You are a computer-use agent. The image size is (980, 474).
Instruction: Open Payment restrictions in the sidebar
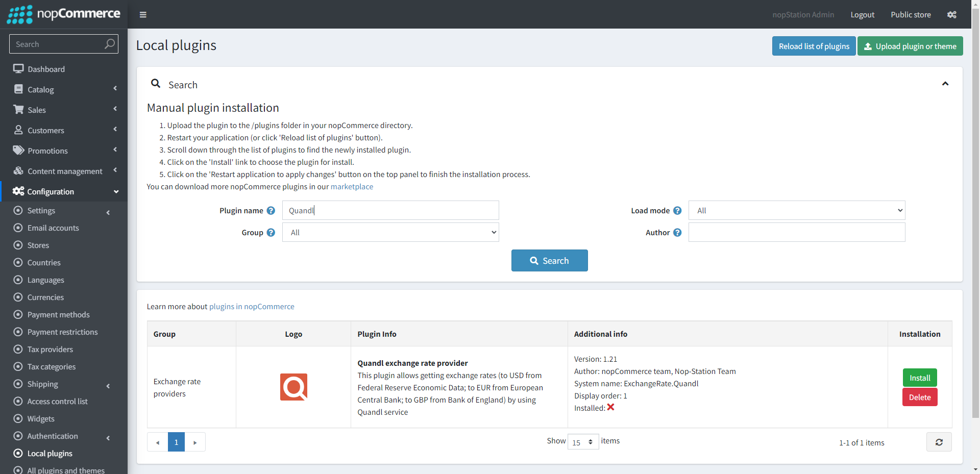[63, 332]
